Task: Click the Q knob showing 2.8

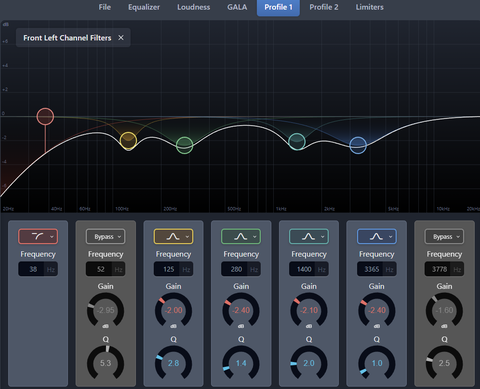Action: click(x=173, y=363)
